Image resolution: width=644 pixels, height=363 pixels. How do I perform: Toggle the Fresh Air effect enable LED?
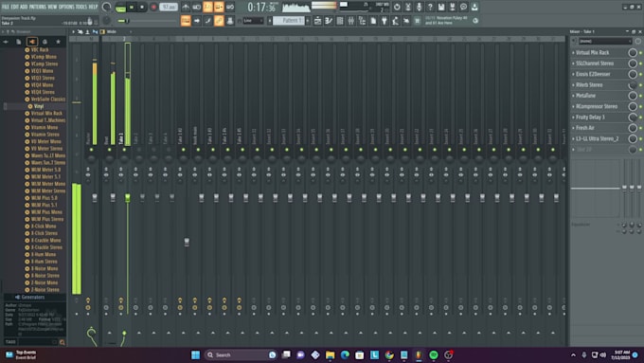tap(640, 128)
